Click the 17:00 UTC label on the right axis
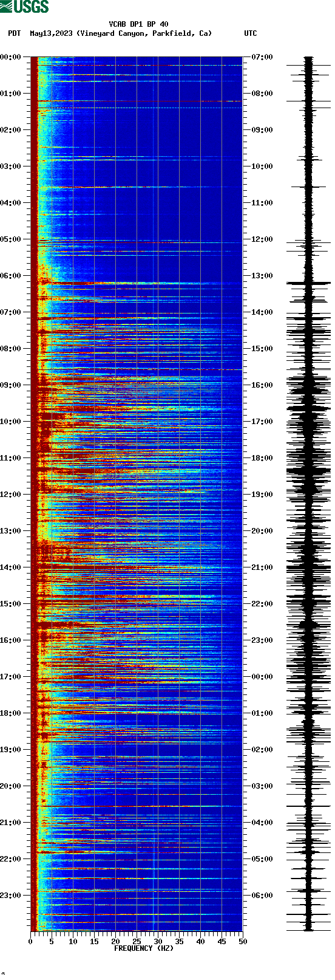 (x=262, y=422)
